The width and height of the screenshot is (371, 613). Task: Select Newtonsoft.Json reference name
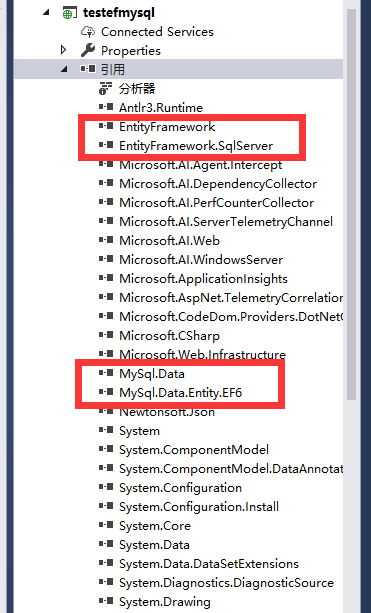click(x=167, y=412)
